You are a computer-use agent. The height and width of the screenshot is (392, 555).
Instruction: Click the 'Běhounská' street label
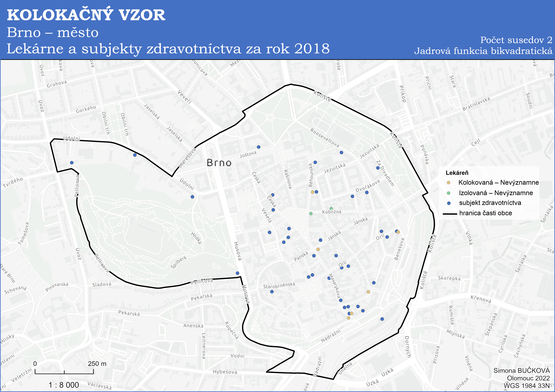[x=311, y=175]
